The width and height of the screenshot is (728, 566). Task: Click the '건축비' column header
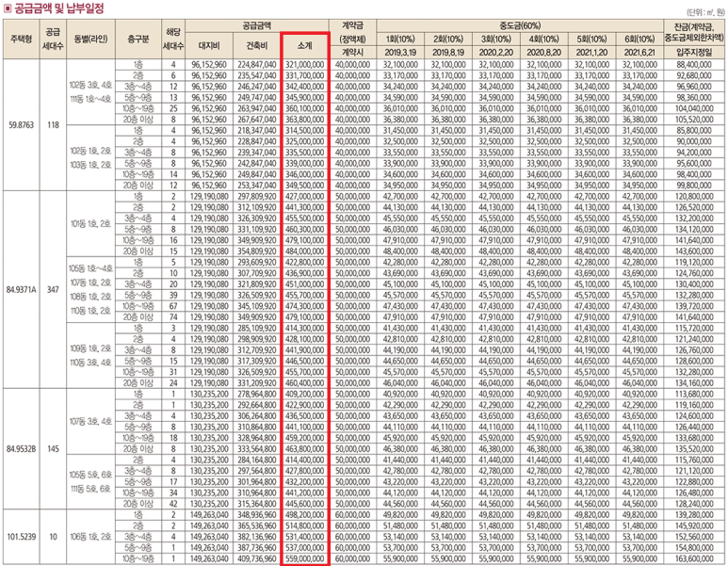(257, 45)
